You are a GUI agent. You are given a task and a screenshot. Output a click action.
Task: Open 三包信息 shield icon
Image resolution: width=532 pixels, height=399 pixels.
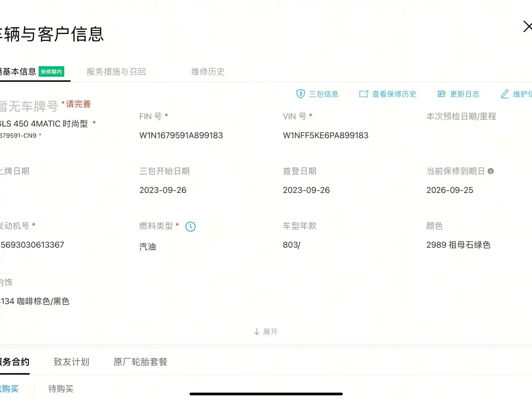tap(300, 94)
